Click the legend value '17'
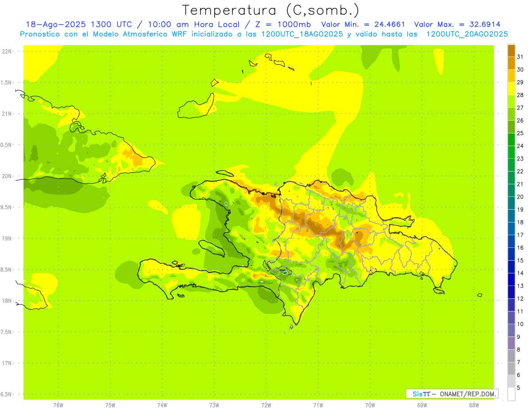The image size is (532, 411). 520,235
